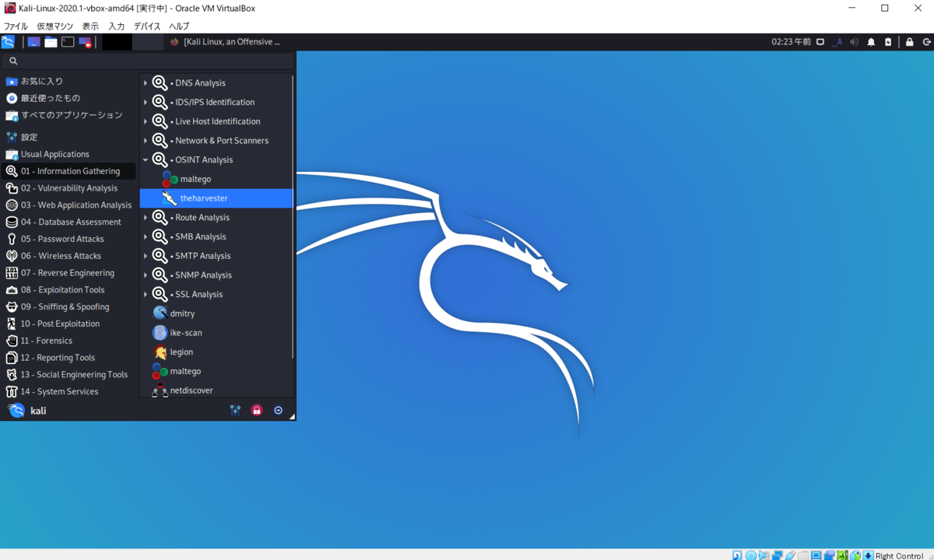Open the battery power manager tray icon

[x=888, y=42]
